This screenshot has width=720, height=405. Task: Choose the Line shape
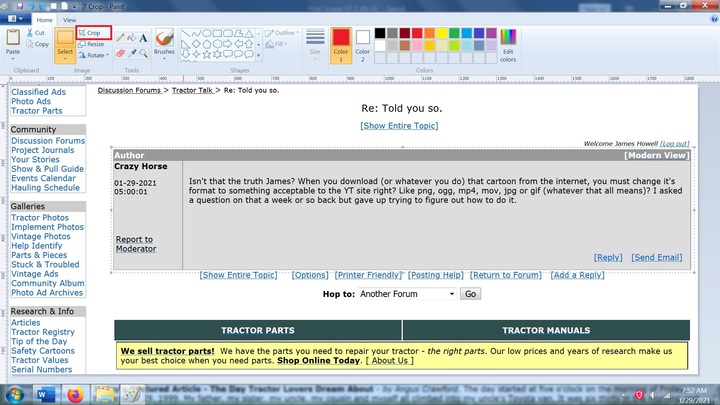pyautogui.click(x=186, y=34)
